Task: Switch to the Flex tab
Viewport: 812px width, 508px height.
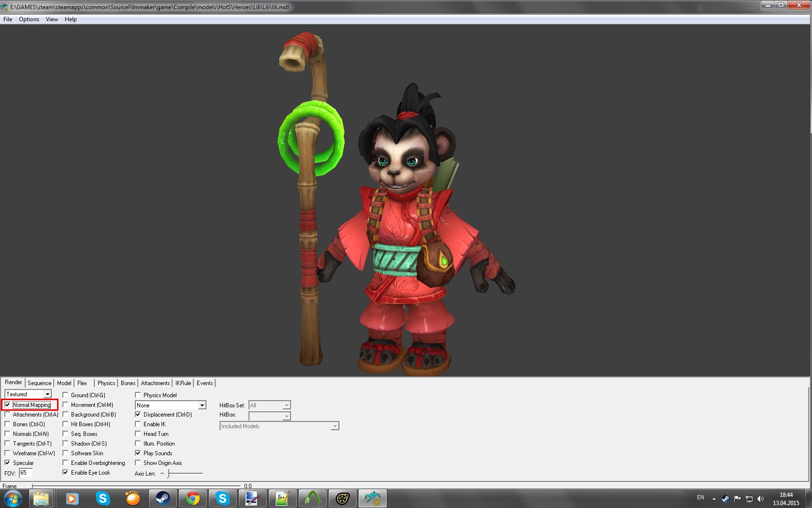Action: (82, 383)
